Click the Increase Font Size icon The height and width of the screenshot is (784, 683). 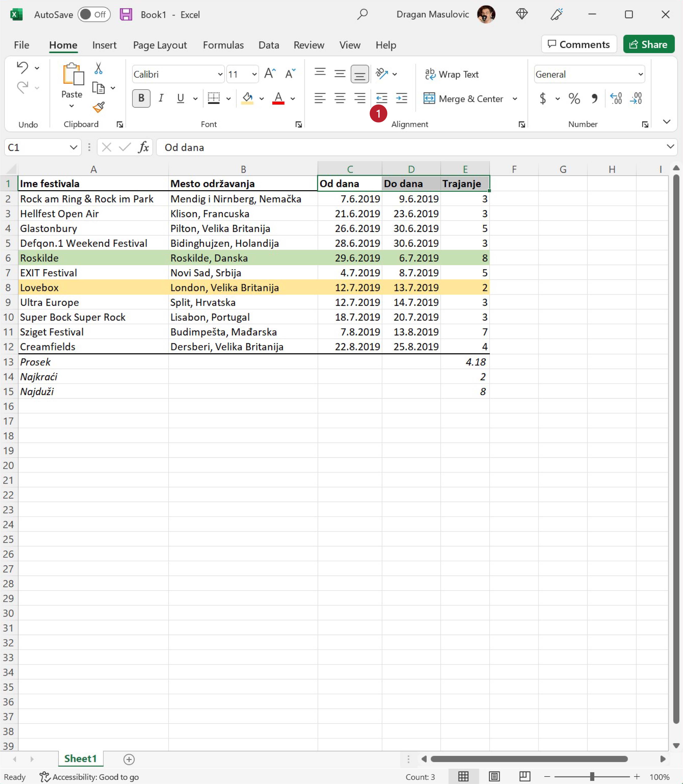coord(270,74)
